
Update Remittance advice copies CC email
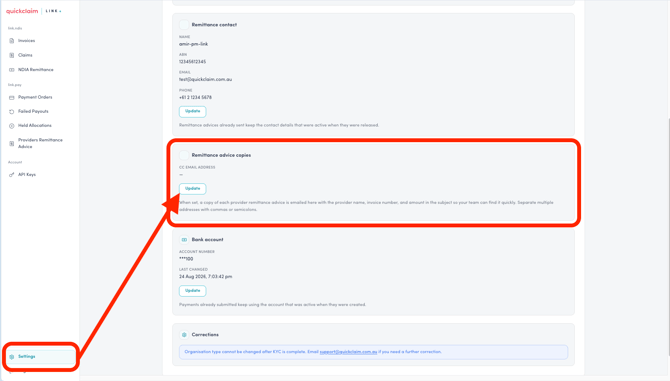192,189
